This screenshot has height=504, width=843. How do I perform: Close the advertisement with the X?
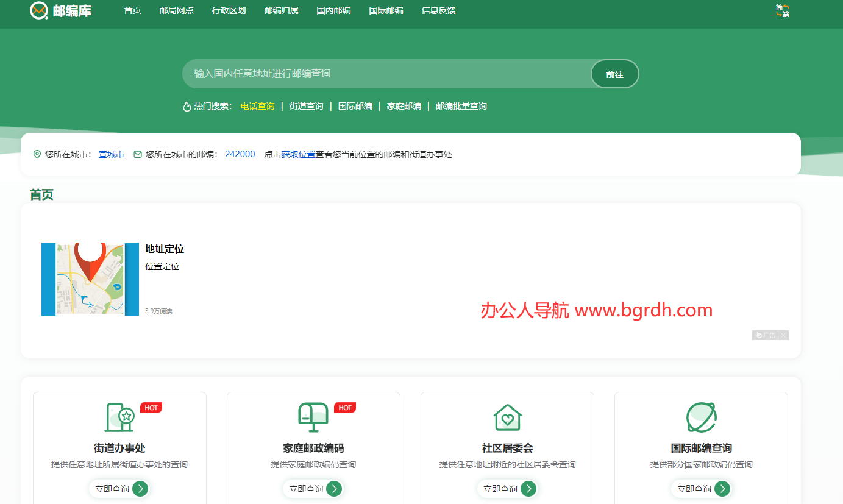click(784, 335)
